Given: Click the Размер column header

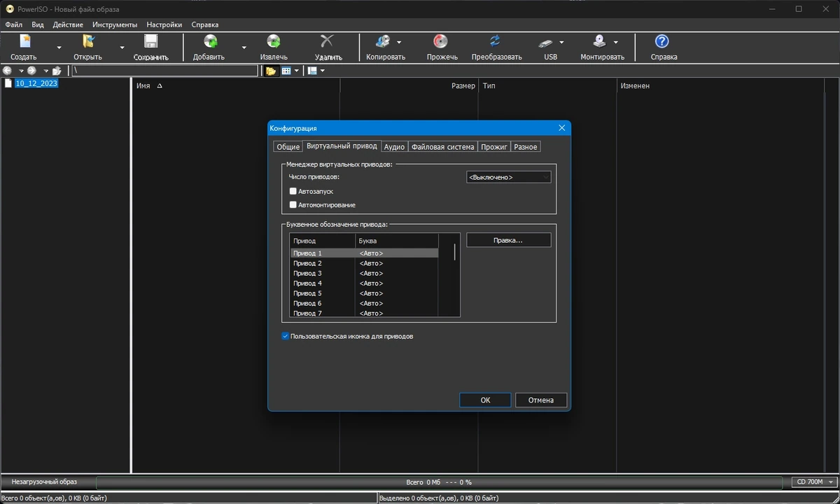Looking at the screenshot, I should [409, 86].
